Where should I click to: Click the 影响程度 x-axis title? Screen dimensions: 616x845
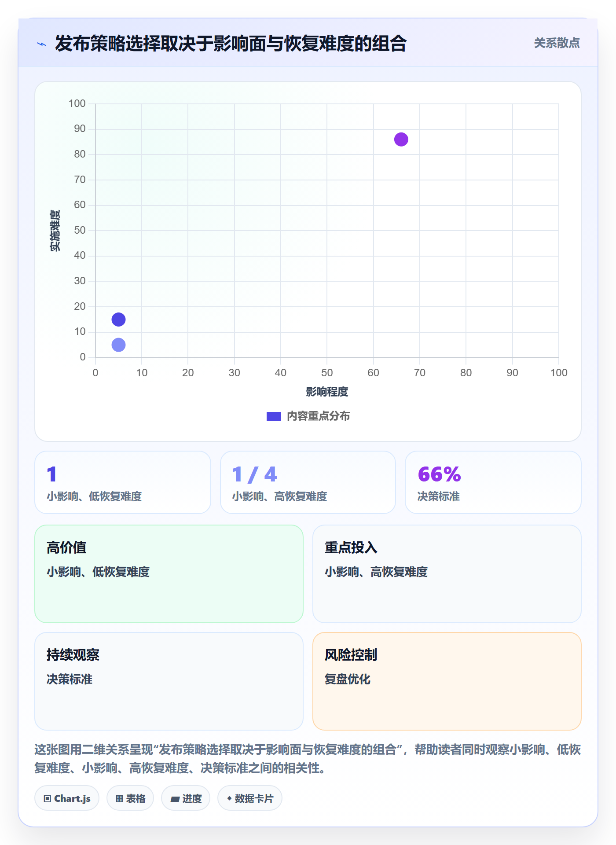click(x=327, y=392)
